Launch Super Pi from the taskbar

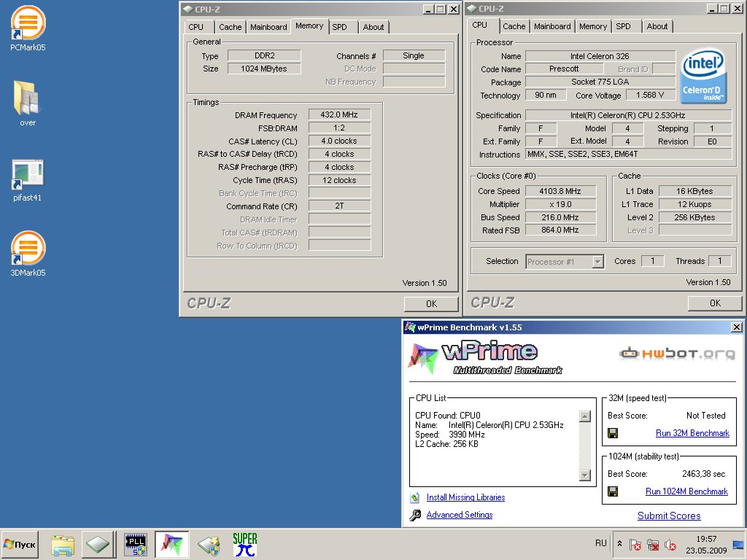245,545
